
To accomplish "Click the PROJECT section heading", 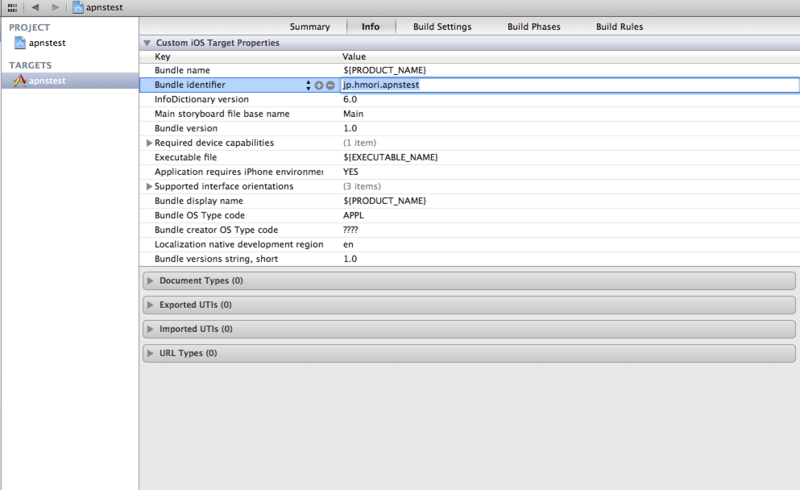I will point(29,28).
